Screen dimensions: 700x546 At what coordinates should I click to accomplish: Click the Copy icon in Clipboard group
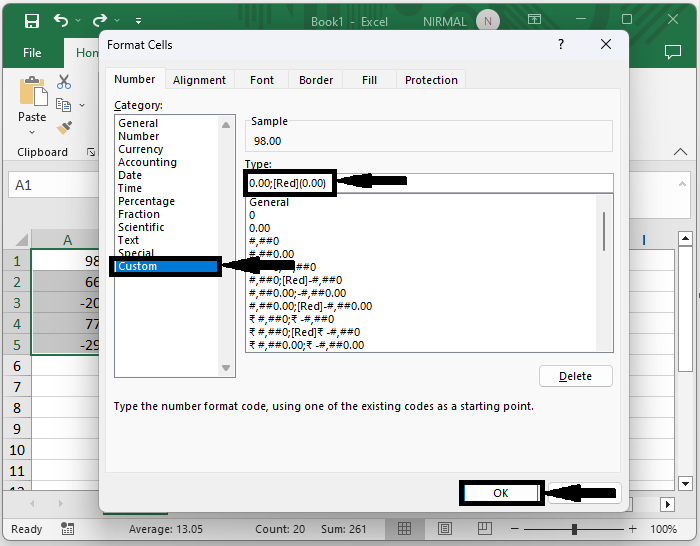pyautogui.click(x=63, y=105)
